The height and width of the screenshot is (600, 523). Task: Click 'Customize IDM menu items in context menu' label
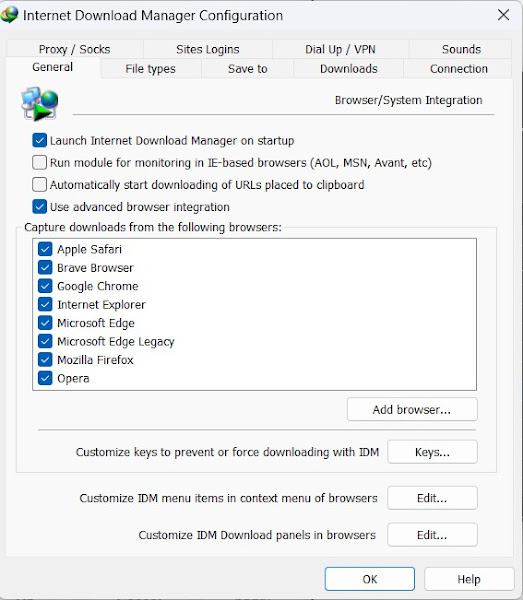click(x=228, y=498)
